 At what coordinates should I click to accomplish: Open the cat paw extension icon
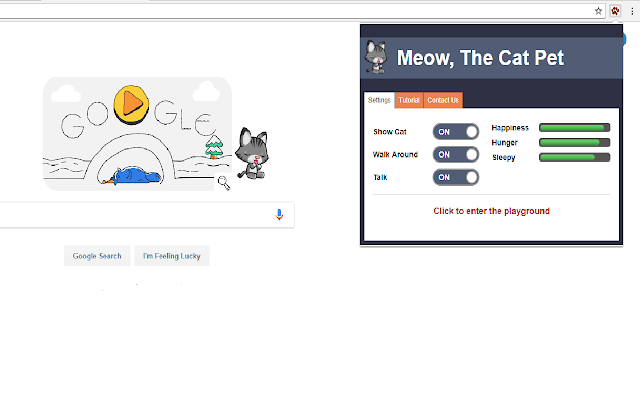tap(615, 11)
